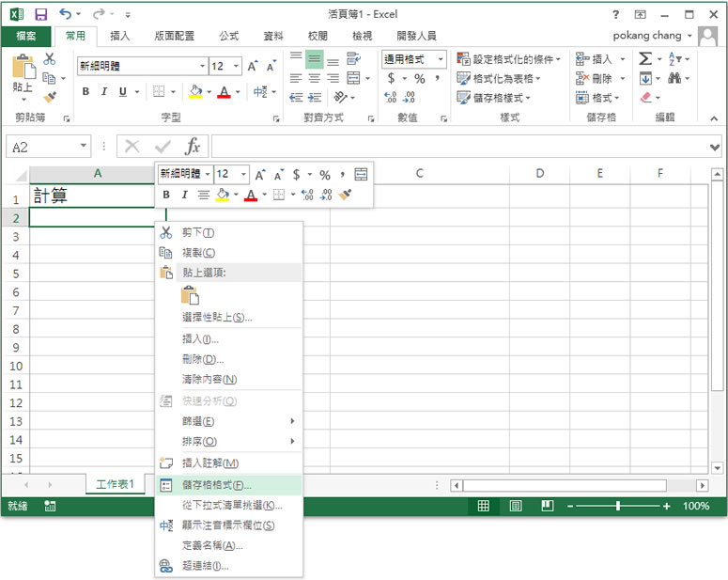Viewport: 728px width, 580px height.
Task: Click the orientation text-angle icon
Action: coord(340,97)
